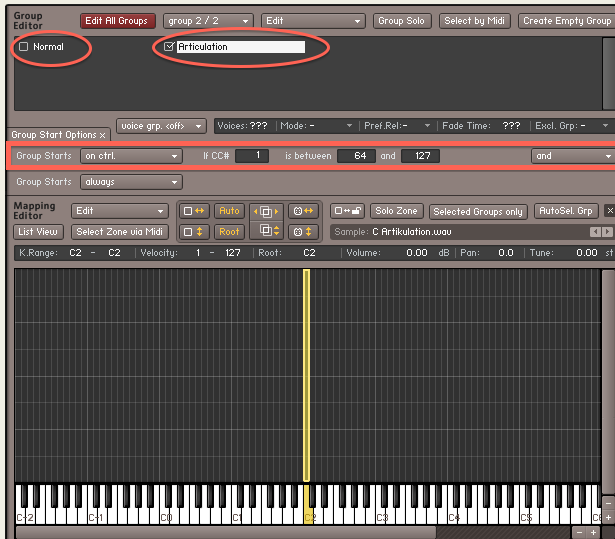Uncheck the Articulation group checkbox

pos(169,47)
